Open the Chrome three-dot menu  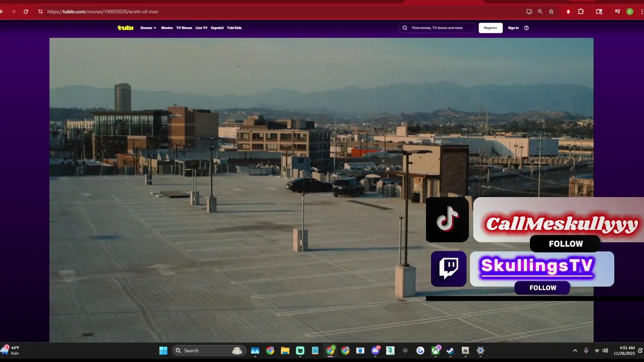point(641,12)
